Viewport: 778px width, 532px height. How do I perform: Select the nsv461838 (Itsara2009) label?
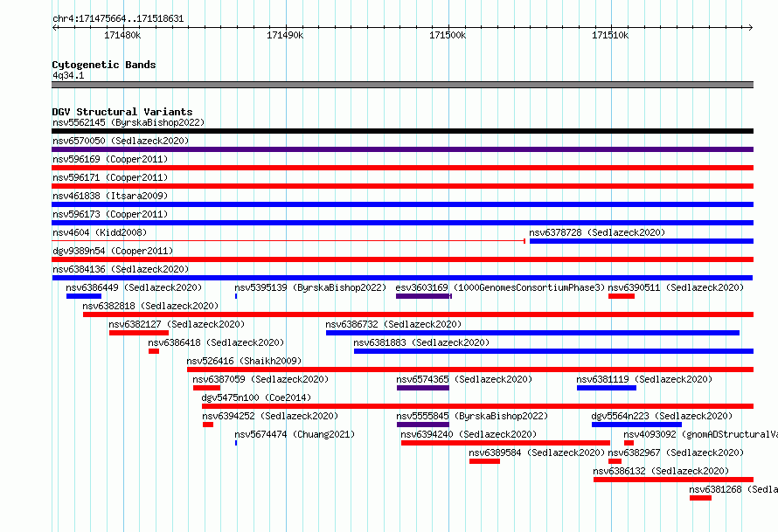(x=110, y=196)
